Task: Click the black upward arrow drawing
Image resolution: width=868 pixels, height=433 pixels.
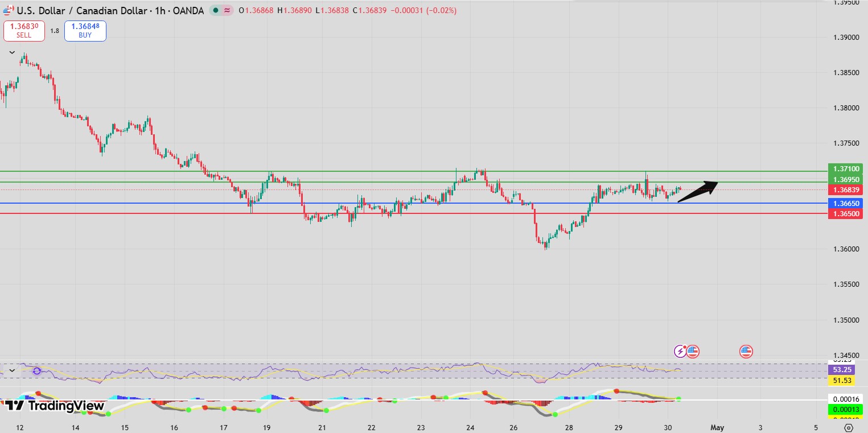Action: tap(697, 191)
